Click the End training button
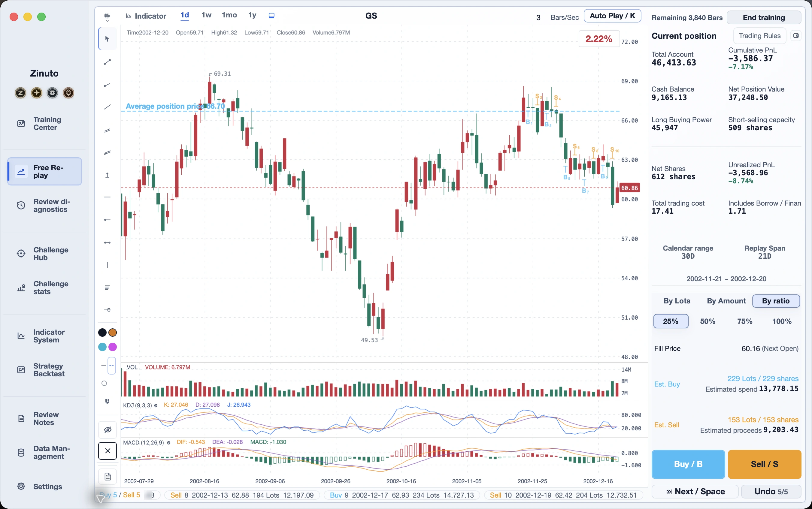 764,17
